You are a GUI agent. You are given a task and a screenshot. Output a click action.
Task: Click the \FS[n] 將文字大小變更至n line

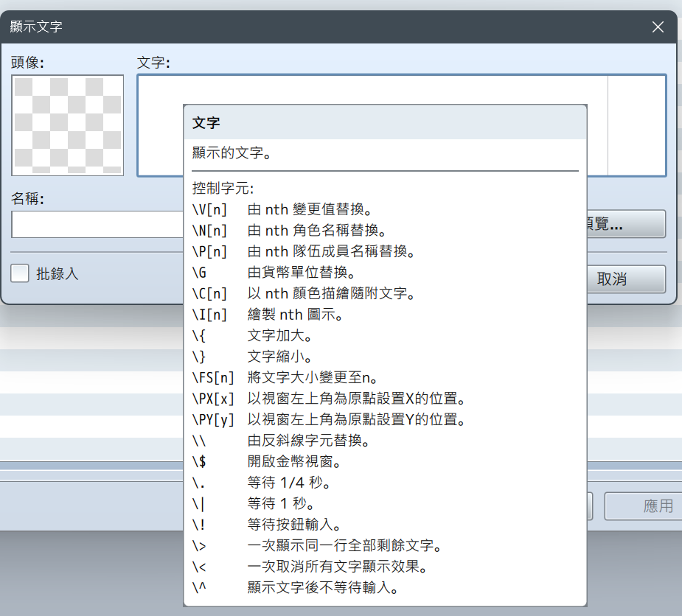click(x=285, y=377)
